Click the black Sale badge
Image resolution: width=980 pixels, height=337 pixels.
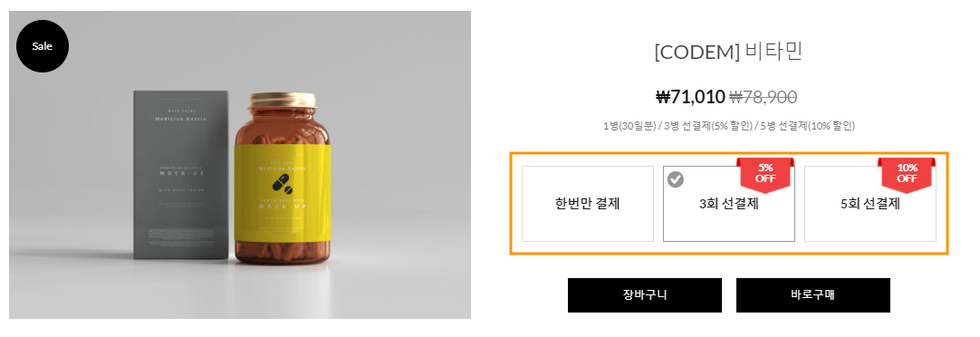pos(43,46)
